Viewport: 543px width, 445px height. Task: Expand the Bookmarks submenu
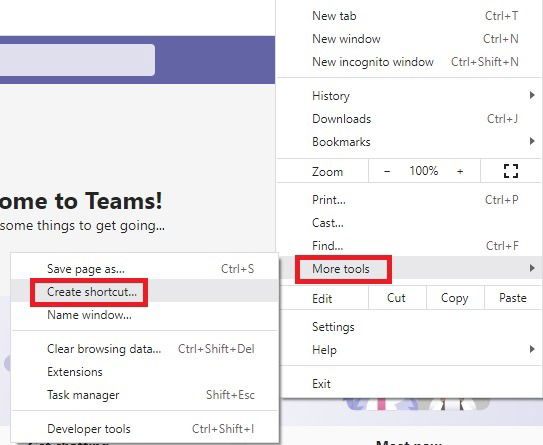tap(409, 142)
